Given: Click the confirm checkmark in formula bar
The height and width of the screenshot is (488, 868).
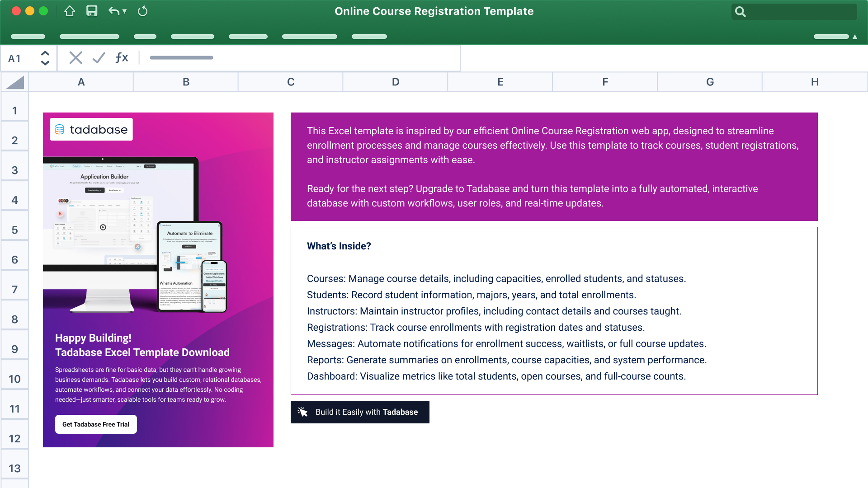Looking at the screenshot, I should [99, 58].
